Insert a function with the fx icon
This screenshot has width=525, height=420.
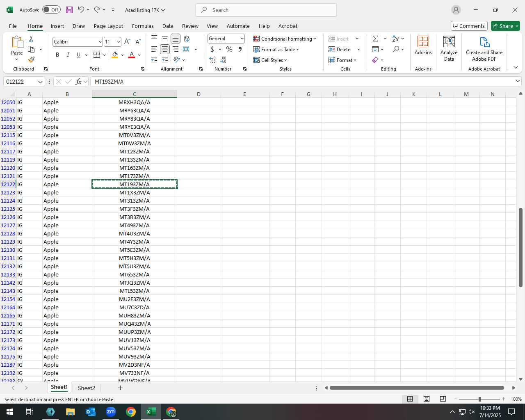(79, 82)
